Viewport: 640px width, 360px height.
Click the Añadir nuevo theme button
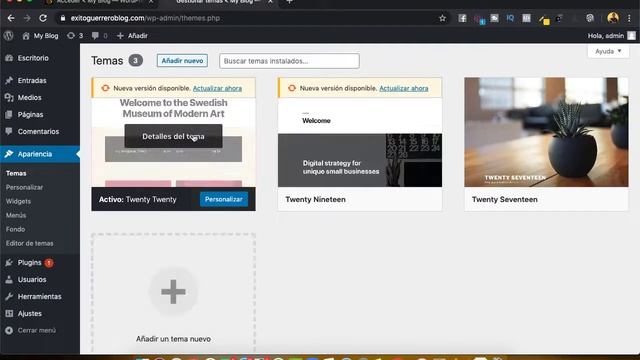click(182, 61)
